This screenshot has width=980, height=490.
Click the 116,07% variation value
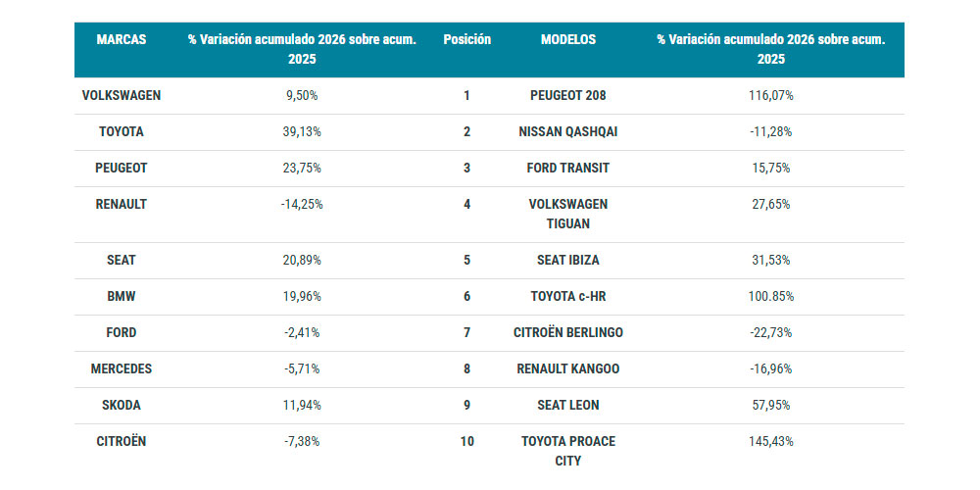point(769,96)
